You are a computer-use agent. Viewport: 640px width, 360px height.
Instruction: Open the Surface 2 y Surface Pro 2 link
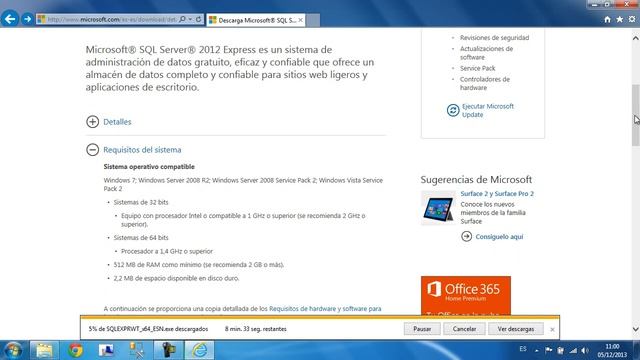pos(497,193)
